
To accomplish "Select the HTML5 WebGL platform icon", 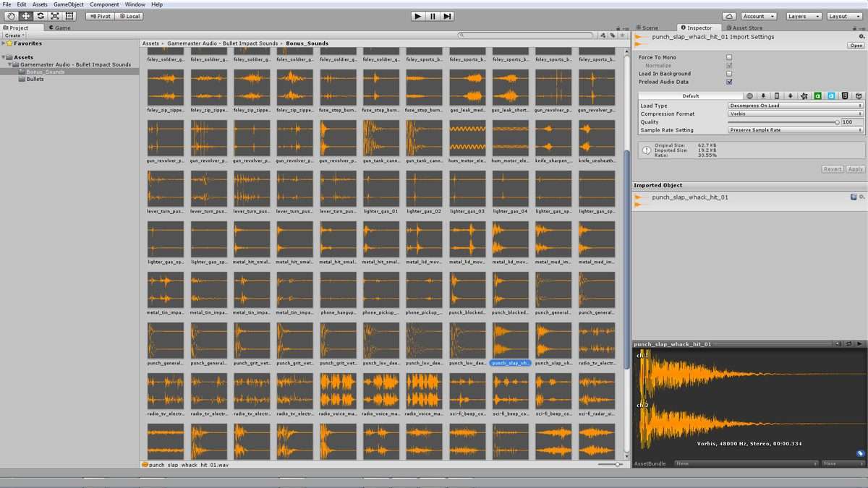I will coord(845,95).
